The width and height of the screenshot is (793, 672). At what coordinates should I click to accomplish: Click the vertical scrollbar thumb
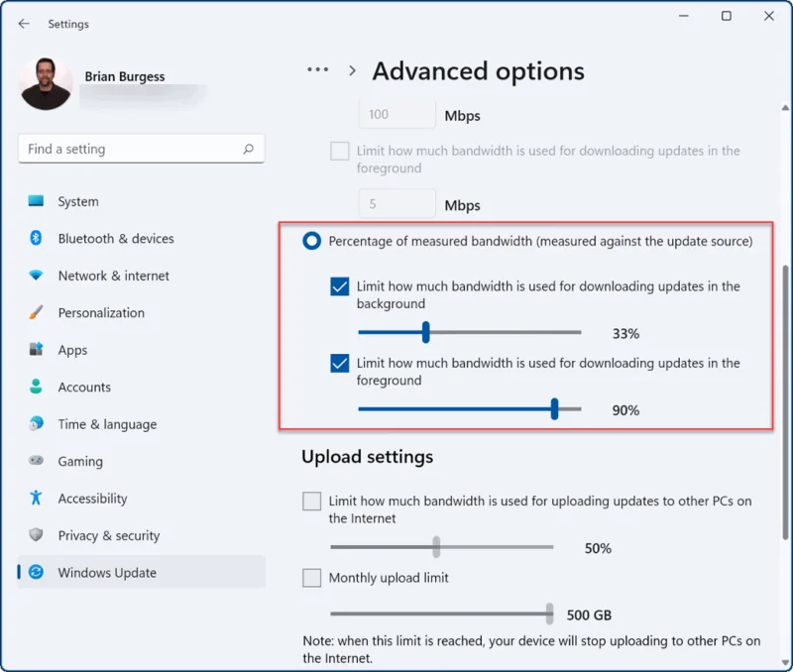785,402
